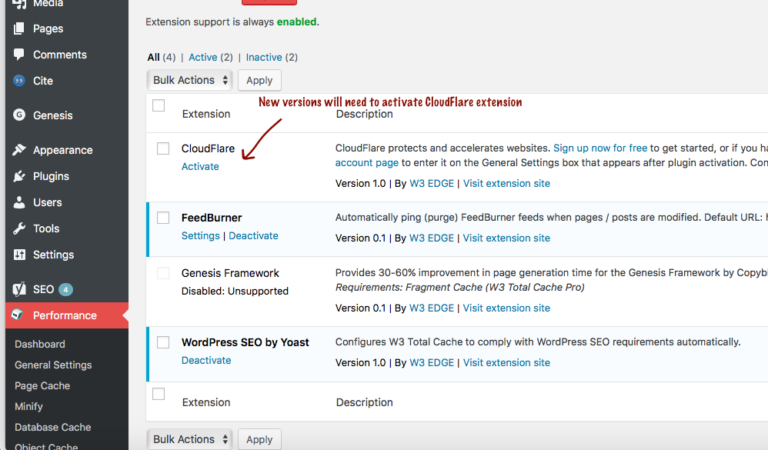Open the Users menu
This screenshot has width=768, height=450.
(x=48, y=202)
